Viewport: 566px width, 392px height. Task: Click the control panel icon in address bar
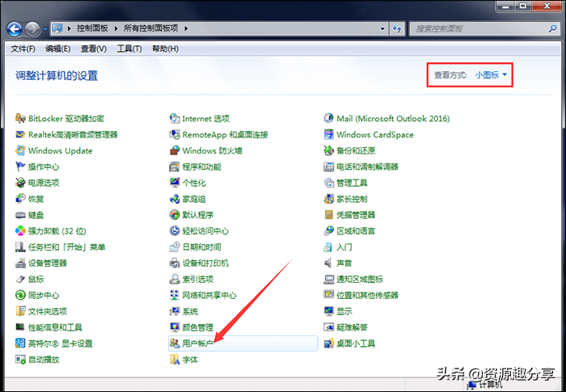pyautogui.click(x=57, y=28)
